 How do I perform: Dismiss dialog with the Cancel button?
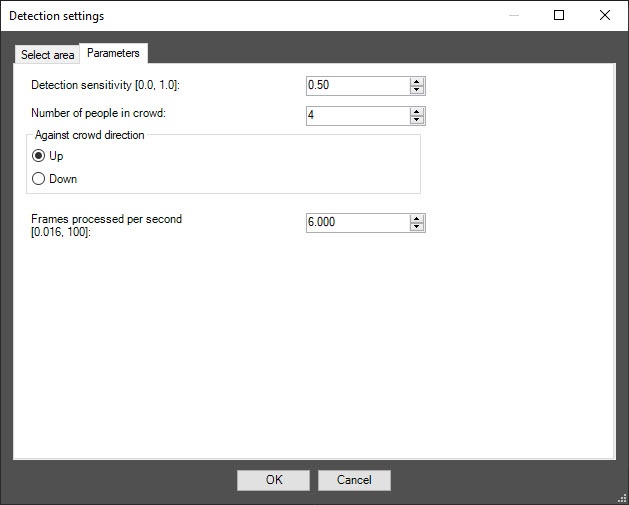pos(354,480)
